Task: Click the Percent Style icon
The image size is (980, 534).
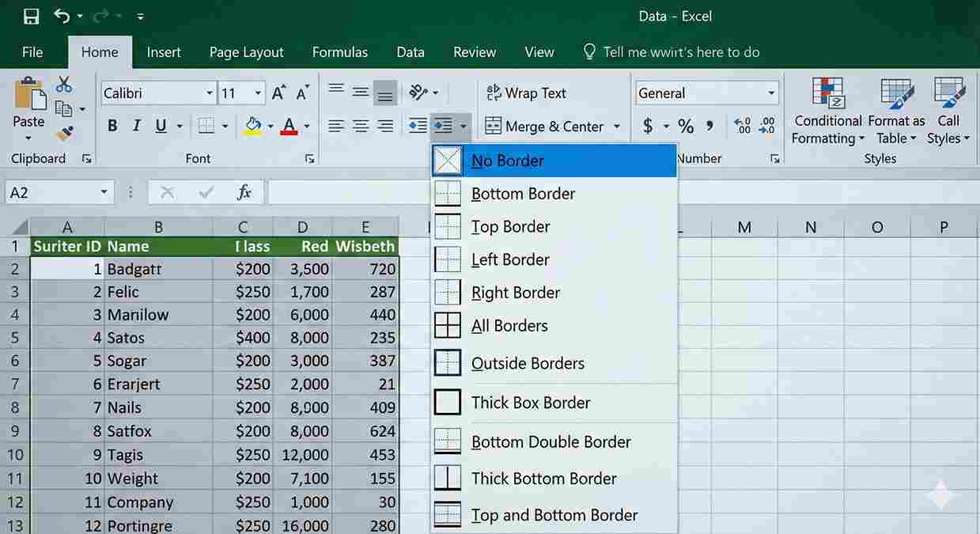Action: [685, 125]
